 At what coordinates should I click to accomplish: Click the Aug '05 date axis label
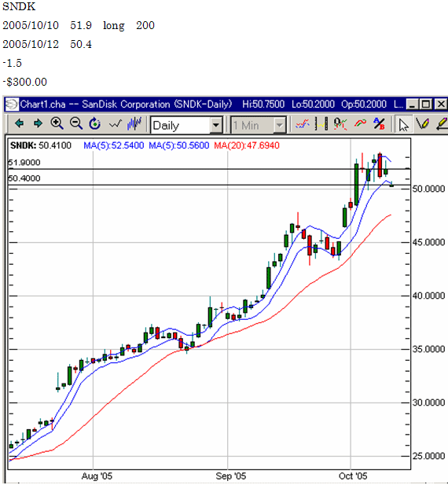[x=97, y=476]
